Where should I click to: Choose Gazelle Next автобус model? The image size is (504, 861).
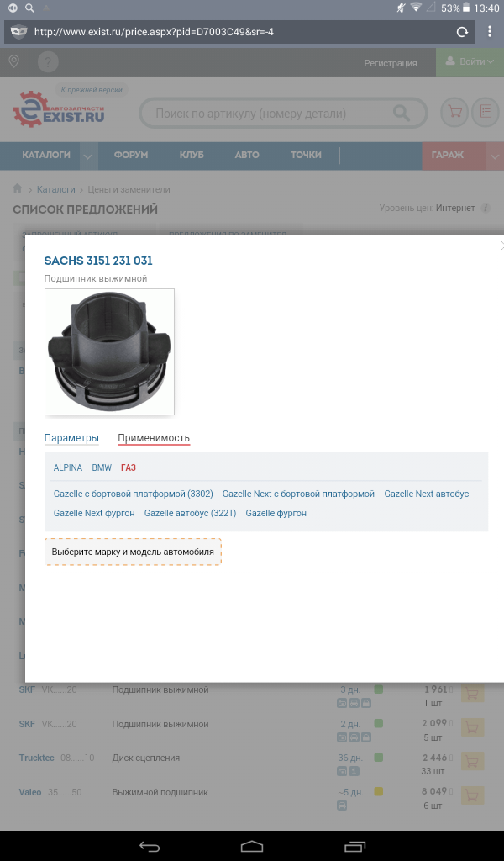coord(427,494)
